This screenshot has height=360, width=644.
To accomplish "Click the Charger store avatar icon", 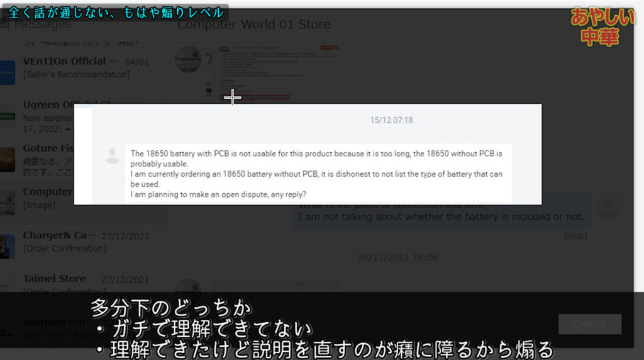I will point(8,246).
